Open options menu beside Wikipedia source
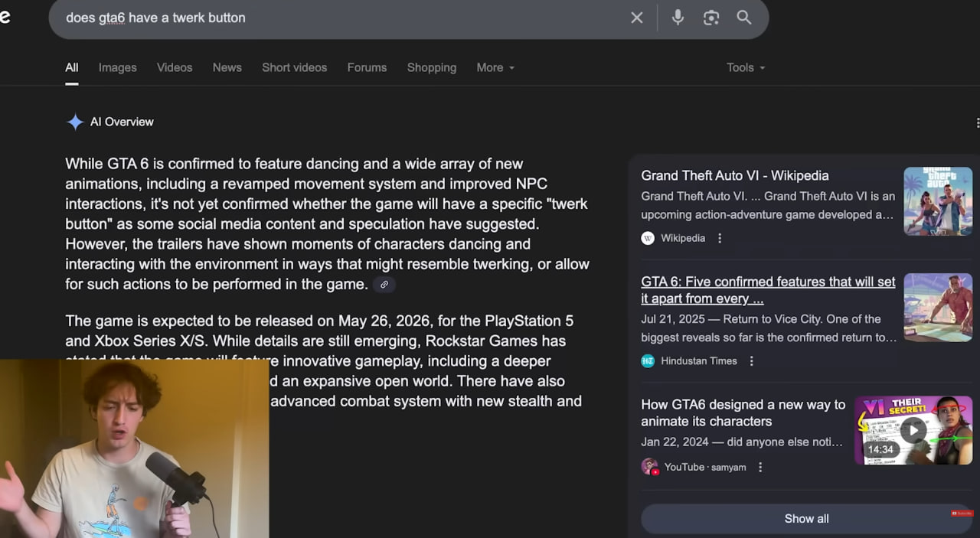Viewport: 980px width, 538px height. tap(720, 238)
